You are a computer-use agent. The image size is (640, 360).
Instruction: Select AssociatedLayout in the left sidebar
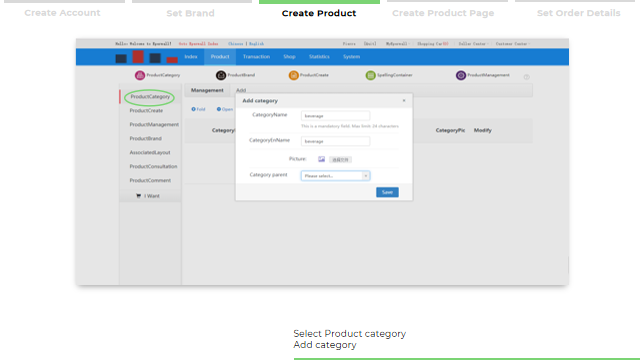click(x=150, y=152)
